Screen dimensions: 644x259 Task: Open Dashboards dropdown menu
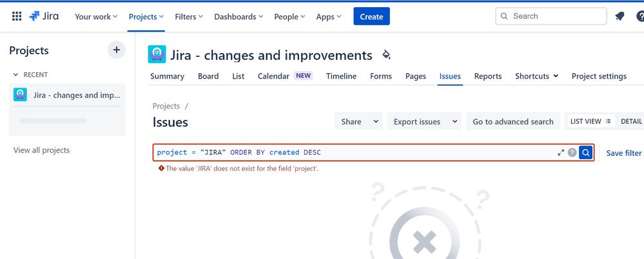point(239,17)
